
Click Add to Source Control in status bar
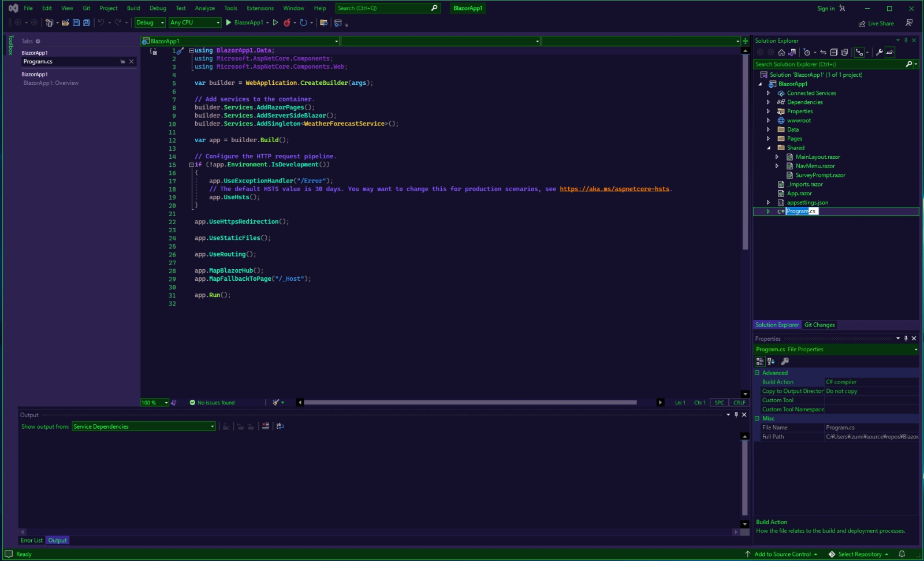pyautogui.click(x=781, y=554)
